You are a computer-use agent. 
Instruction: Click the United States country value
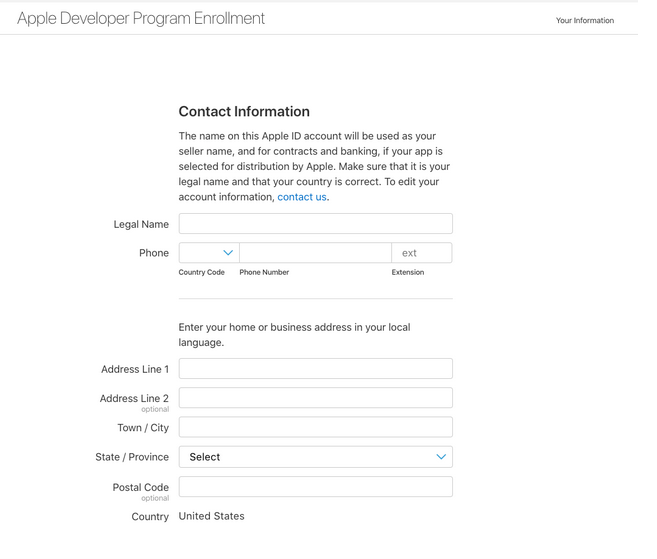211,516
